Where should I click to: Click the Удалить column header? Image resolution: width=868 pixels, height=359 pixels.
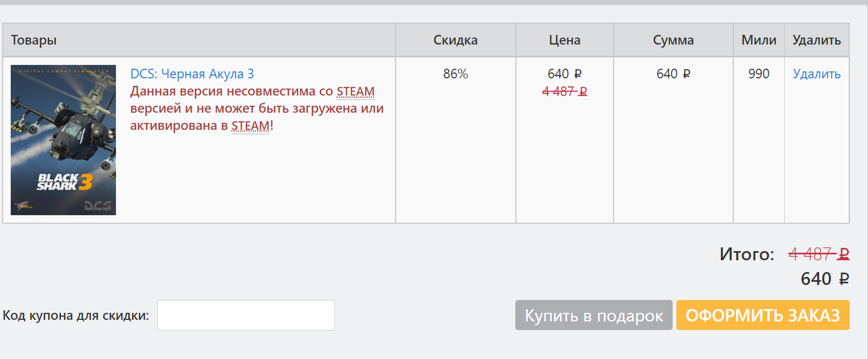(817, 40)
